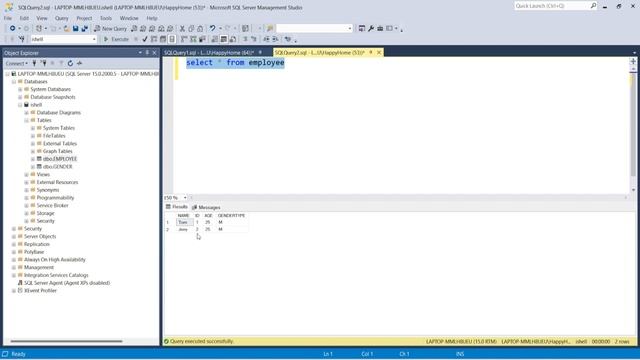Select the XEvent Profiler tree item

[40, 291]
